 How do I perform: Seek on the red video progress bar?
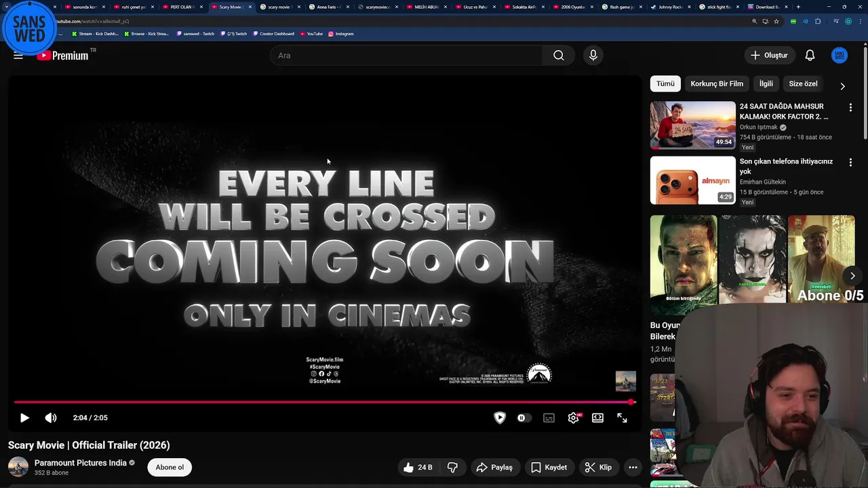click(x=324, y=402)
